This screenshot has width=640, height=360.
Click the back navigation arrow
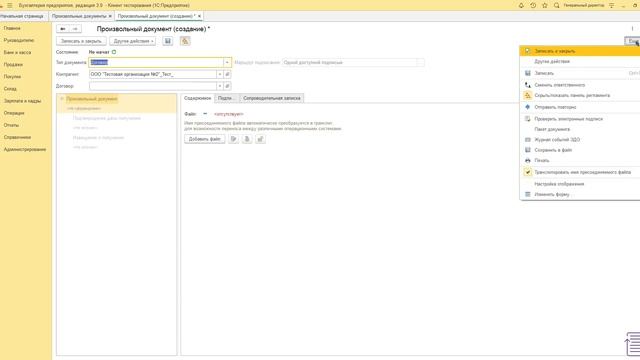62,29
